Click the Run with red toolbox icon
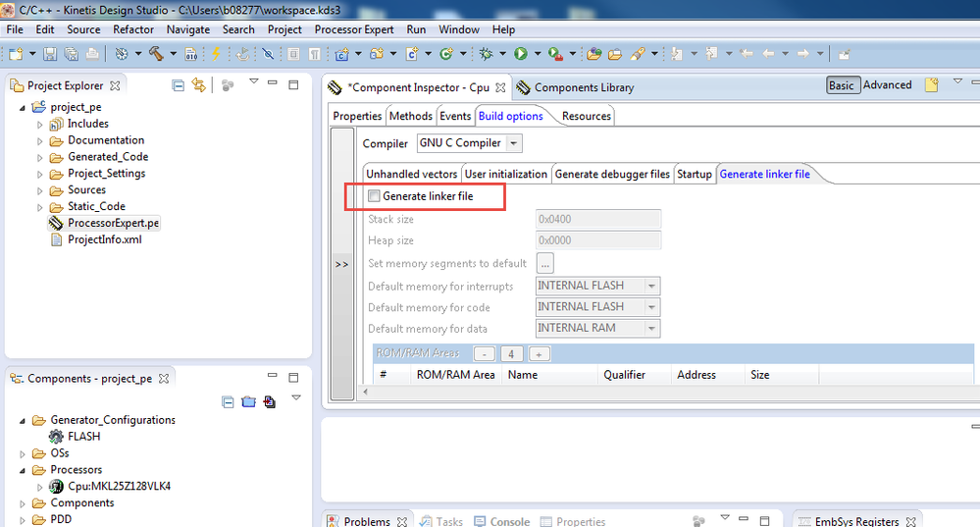The image size is (980, 527). 555,54
